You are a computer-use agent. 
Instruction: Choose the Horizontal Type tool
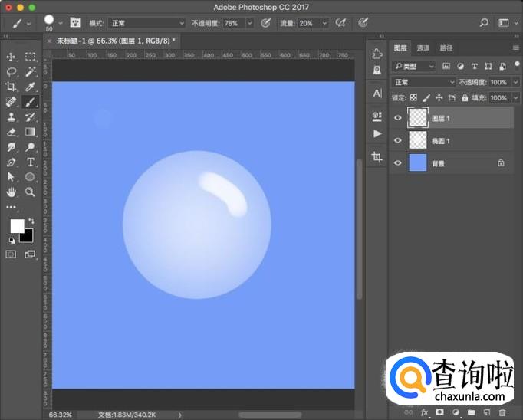31,162
